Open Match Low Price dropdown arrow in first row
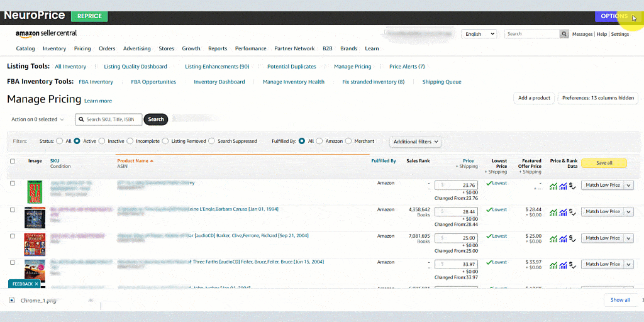The image size is (644, 322). click(628, 186)
